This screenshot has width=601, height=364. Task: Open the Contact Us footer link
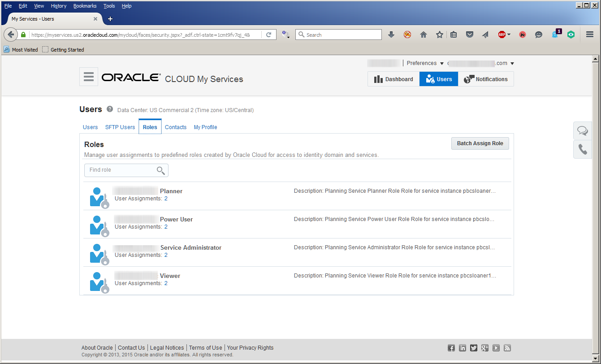tap(131, 348)
